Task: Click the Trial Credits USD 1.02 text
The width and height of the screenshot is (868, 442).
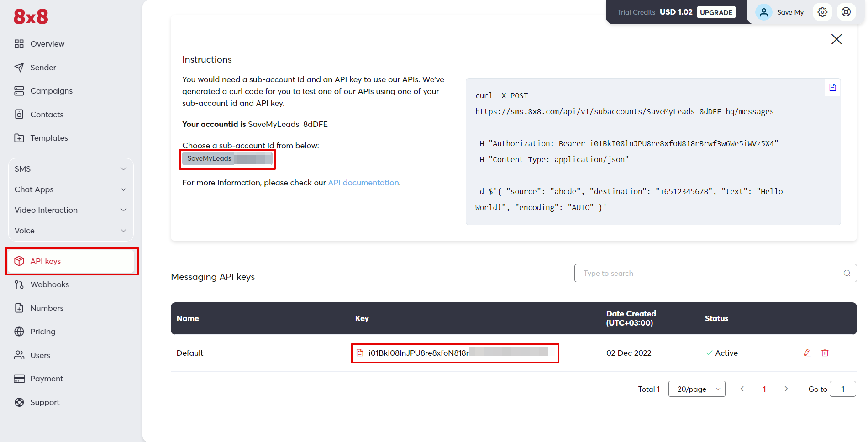Action: click(655, 12)
